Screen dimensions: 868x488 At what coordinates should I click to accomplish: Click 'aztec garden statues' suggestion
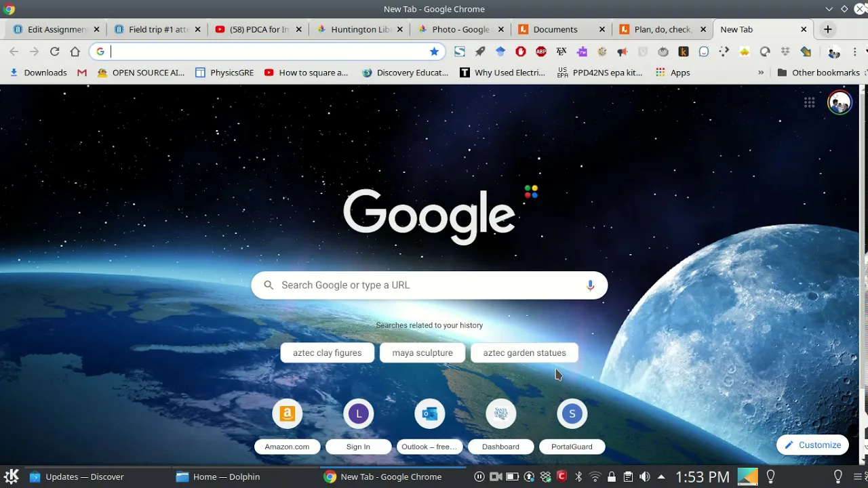click(x=524, y=352)
